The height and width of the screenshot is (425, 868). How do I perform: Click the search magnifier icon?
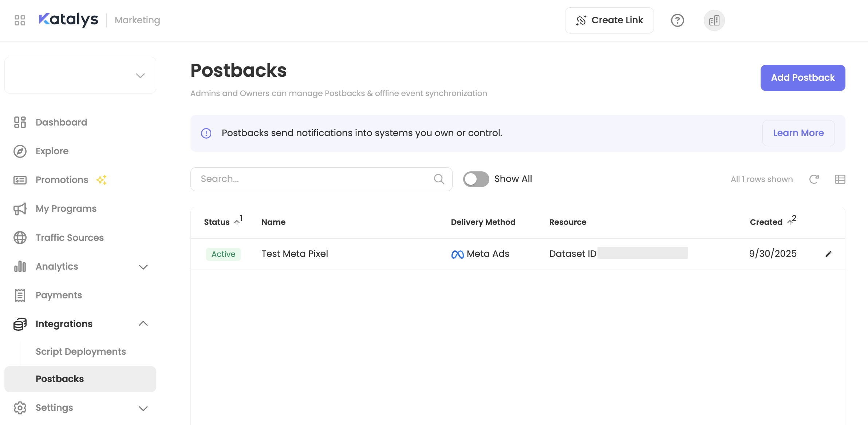(439, 179)
